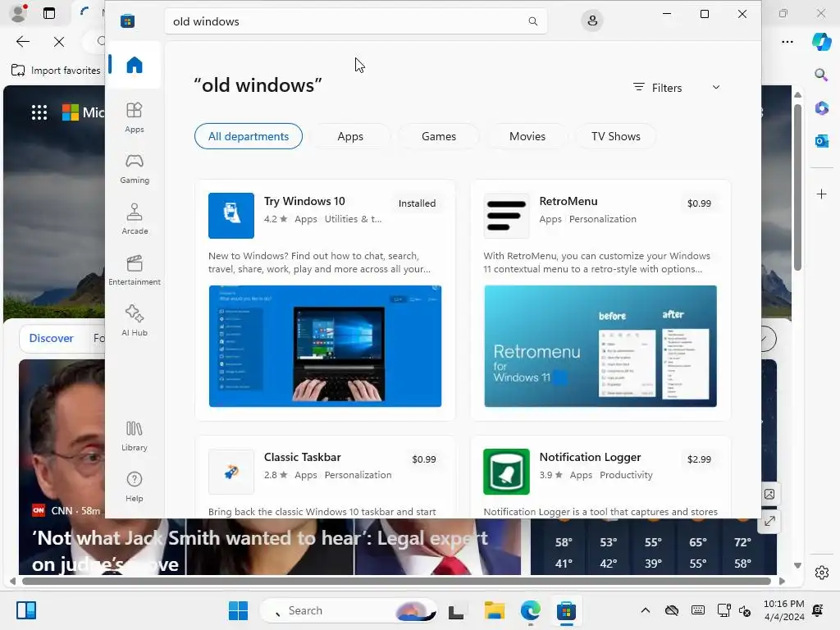Screen dimensions: 840x630
Task: Open Edge sidebar settings gear
Action: pos(821,573)
